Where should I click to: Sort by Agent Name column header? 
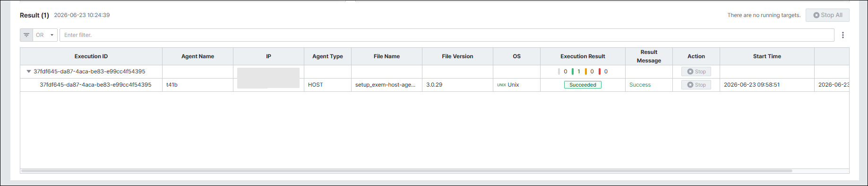point(198,56)
